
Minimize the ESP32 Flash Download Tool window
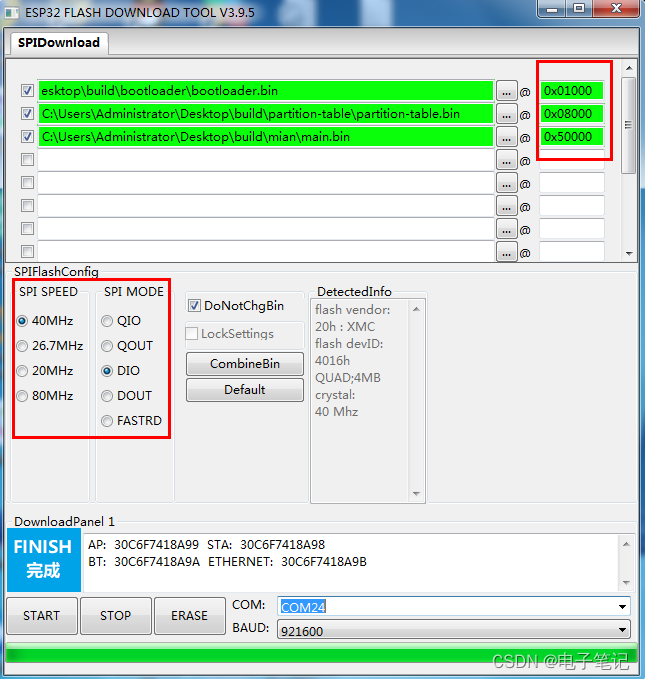(x=552, y=9)
